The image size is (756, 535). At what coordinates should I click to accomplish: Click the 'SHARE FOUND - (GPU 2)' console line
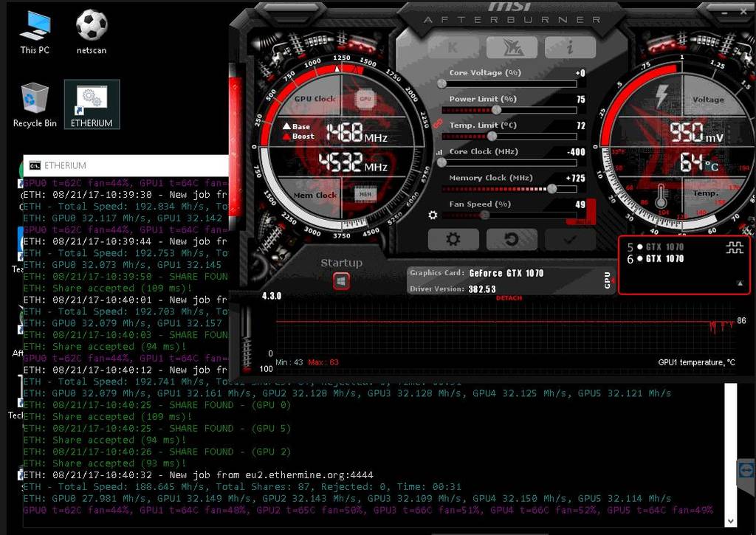tap(157, 452)
